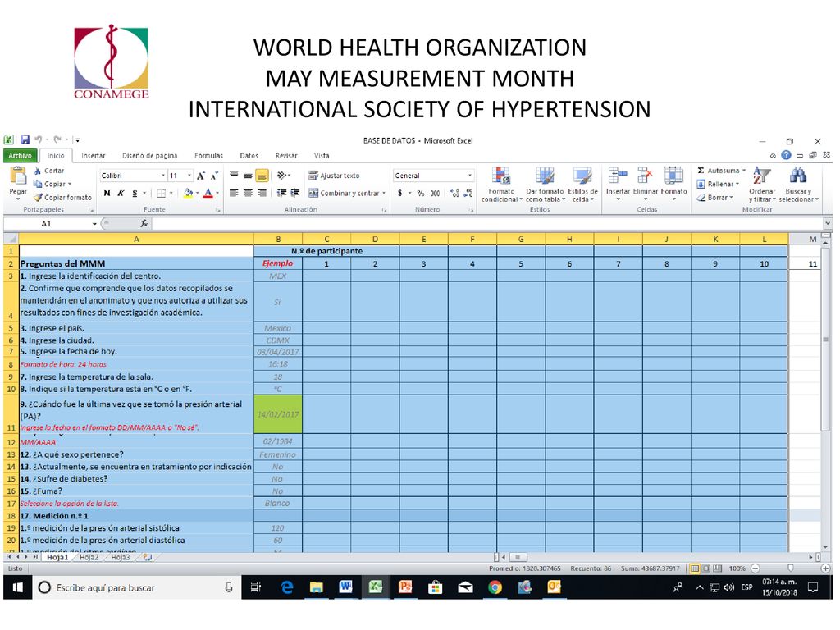Switch to the Revisar ribbon tab
The width and height of the screenshot is (840, 630).
coord(286,155)
